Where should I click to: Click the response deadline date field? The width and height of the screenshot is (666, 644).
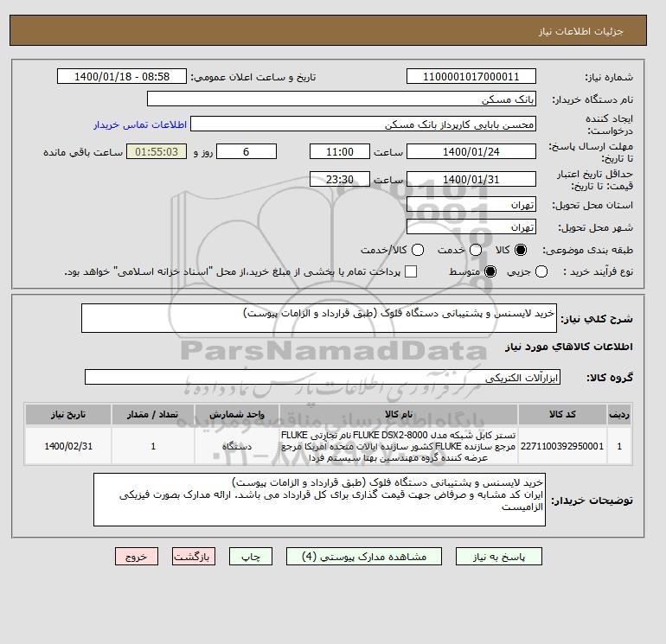471,151
